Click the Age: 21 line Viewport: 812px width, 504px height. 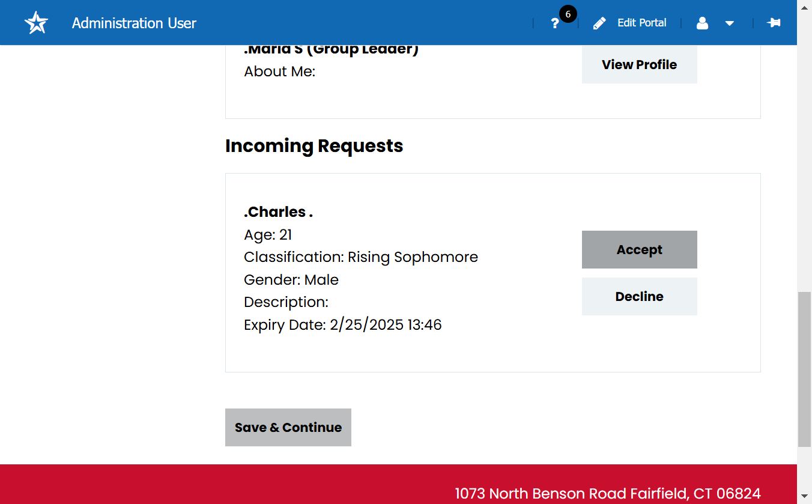pyautogui.click(x=268, y=235)
